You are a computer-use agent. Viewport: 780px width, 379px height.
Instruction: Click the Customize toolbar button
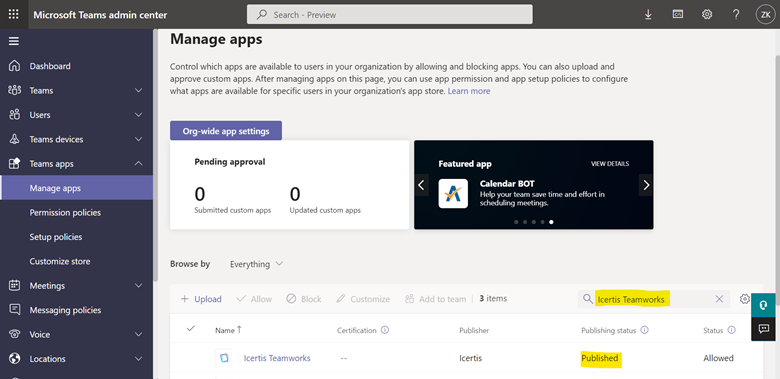[363, 299]
